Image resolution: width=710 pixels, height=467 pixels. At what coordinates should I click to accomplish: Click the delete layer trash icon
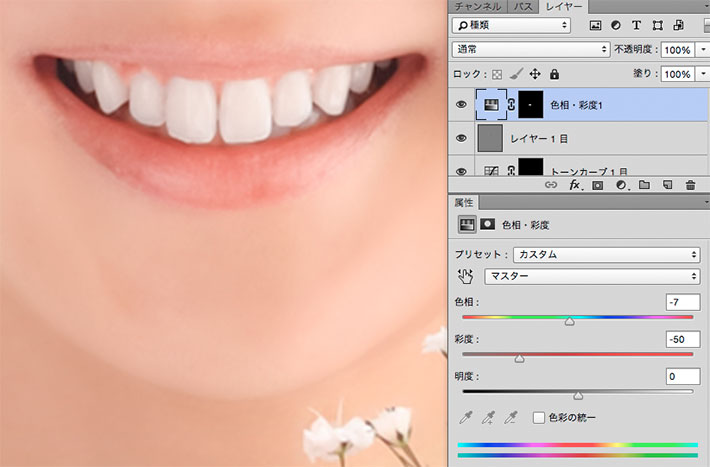point(690,185)
